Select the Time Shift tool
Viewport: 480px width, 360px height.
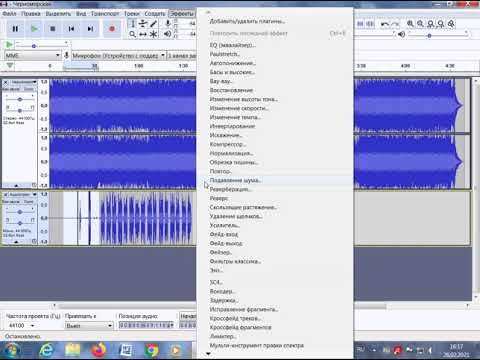(143, 34)
